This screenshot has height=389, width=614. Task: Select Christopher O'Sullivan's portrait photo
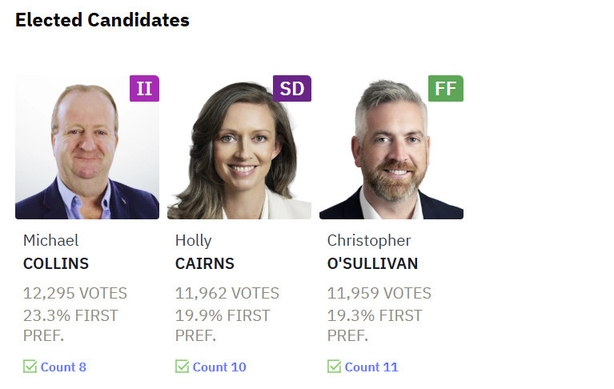391,147
